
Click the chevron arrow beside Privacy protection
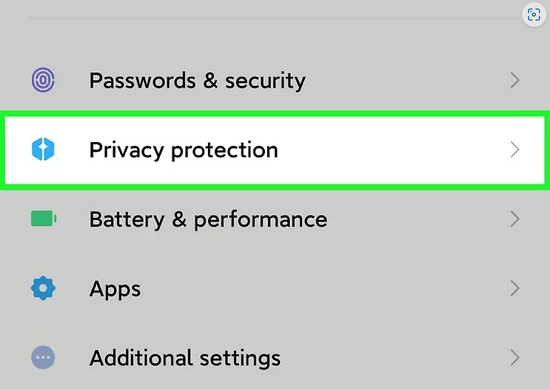[x=515, y=150]
